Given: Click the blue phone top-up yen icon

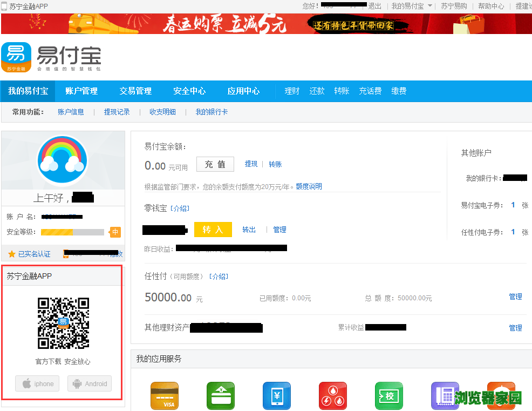Looking at the screenshot, I should coord(277,396).
